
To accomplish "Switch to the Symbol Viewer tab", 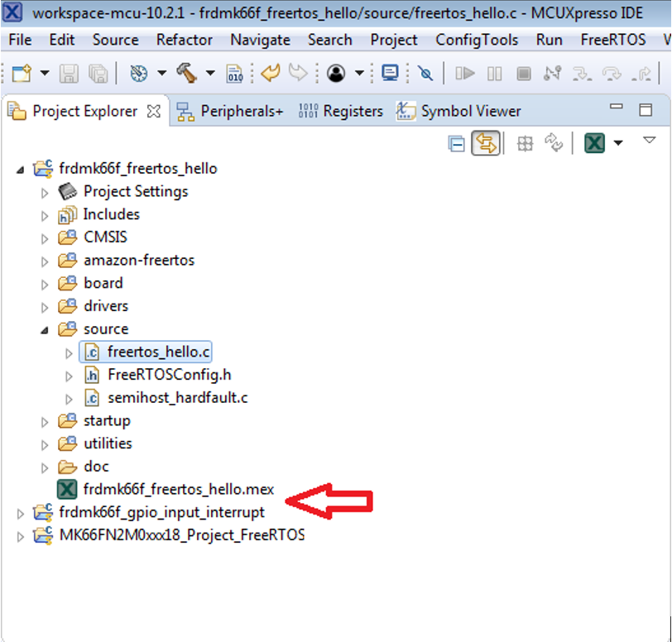I will [458, 112].
